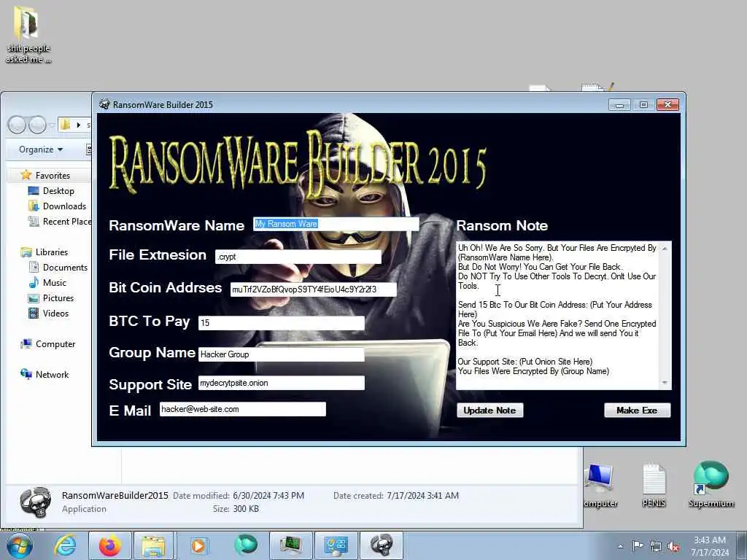Expand the address bar breadcrumb arrow

(x=79, y=125)
